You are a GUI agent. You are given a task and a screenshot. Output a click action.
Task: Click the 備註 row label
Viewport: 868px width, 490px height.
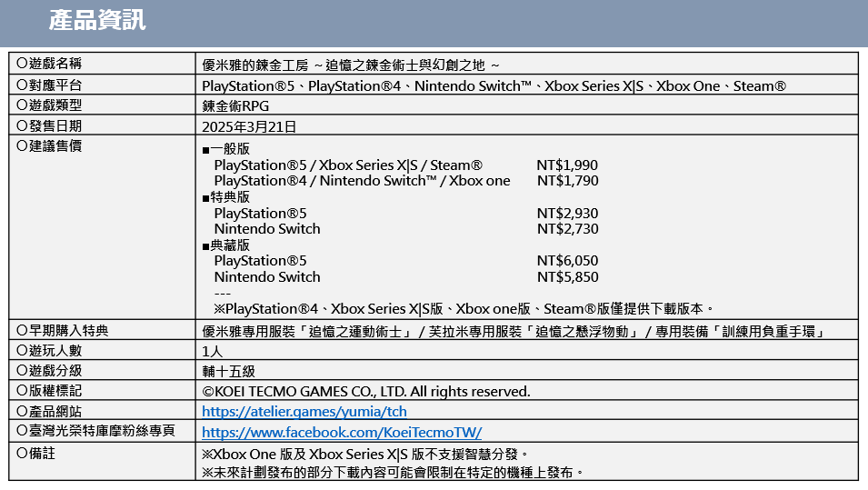(43, 452)
